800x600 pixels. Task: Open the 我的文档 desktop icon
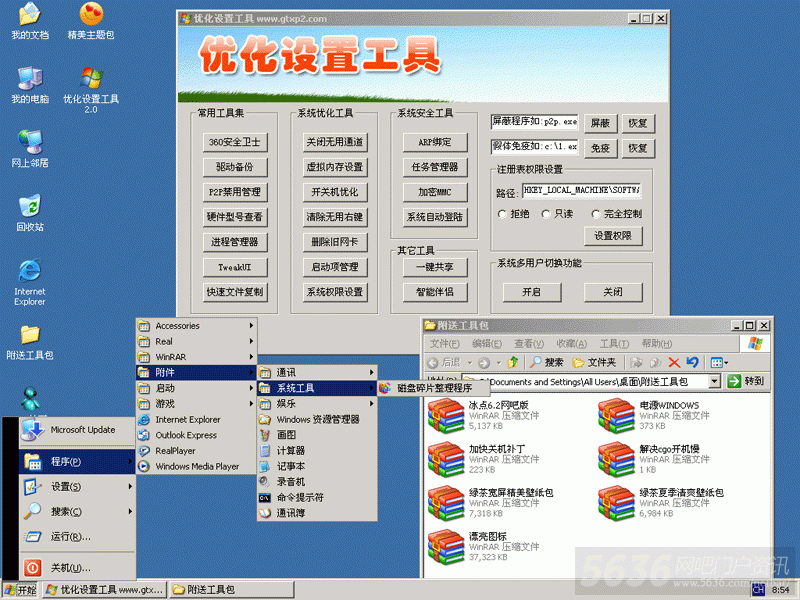(x=30, y=20)
